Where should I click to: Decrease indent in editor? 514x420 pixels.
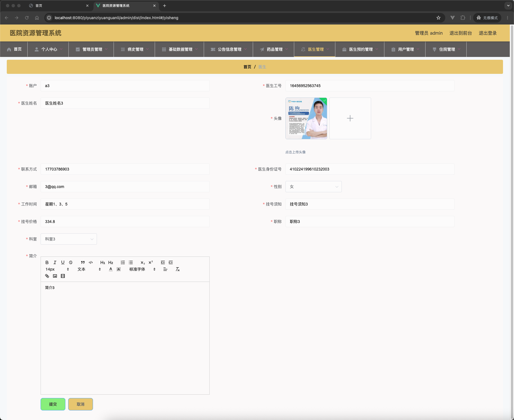163,262
